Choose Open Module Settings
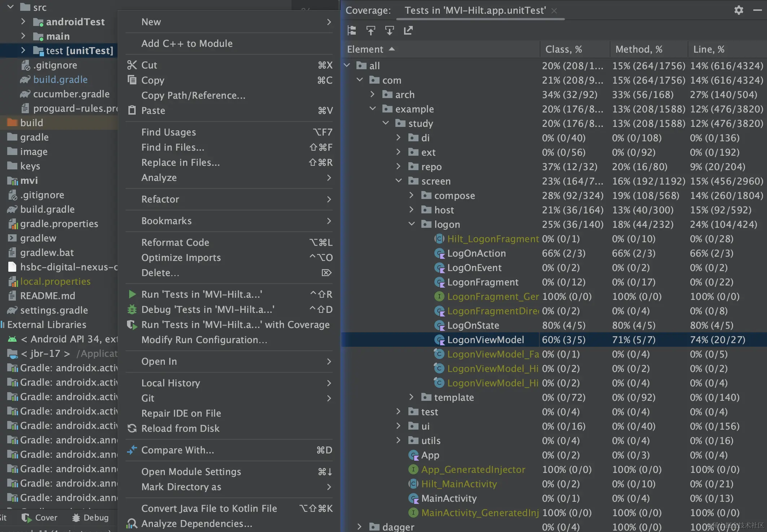767x532 pixels. [x=229, y=472]
